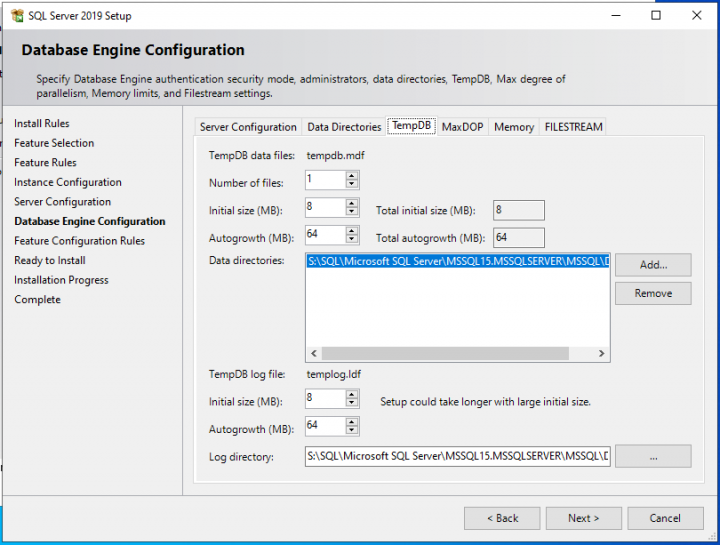This screenshot has height=545, width=720.
Task: Click the data directories horizontal scrollbar thumb
Action: 445,354
